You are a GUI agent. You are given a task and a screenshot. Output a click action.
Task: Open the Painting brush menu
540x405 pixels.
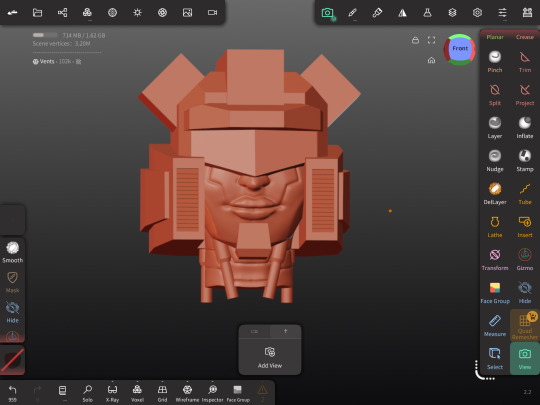coord(377,13)
